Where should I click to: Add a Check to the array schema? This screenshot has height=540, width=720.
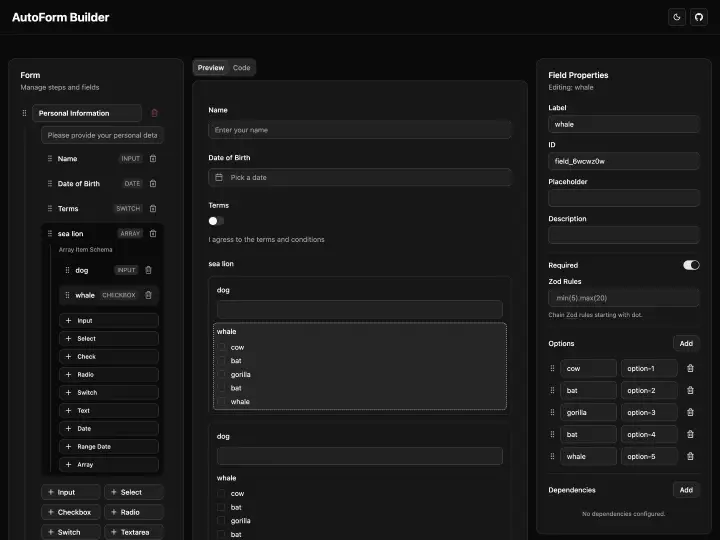coord(109,356)
